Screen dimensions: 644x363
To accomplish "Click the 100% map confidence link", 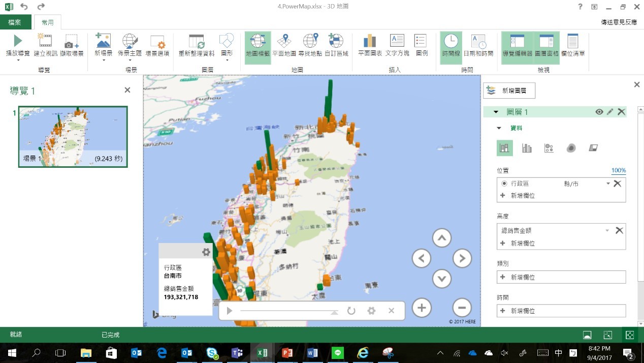I will click(x=619, y=170).
